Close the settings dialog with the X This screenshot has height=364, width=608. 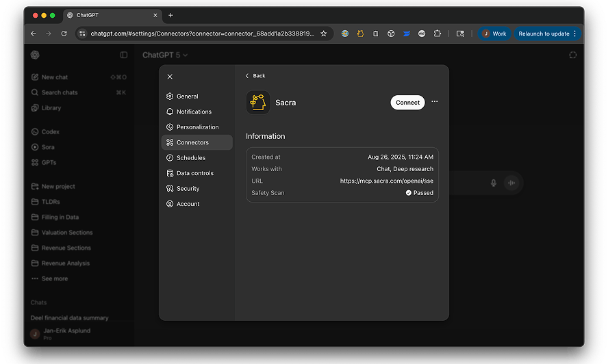170,77
